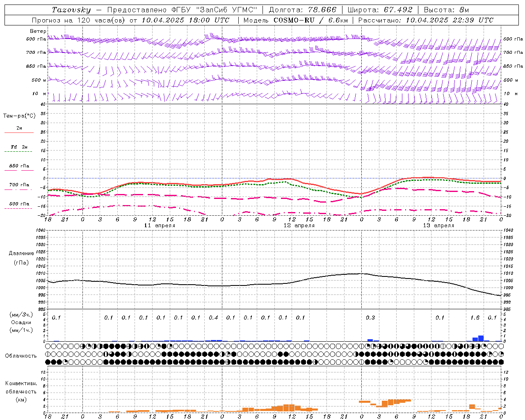Screen dimensions: 525x420
Task: Click the latitude value "Широта: 67.492"
Action: click(381, 10)
